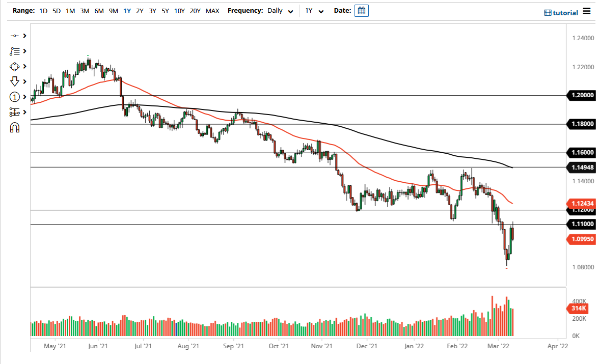
Task: Click the 20Y range button
Action: click(x=195, y=10)
